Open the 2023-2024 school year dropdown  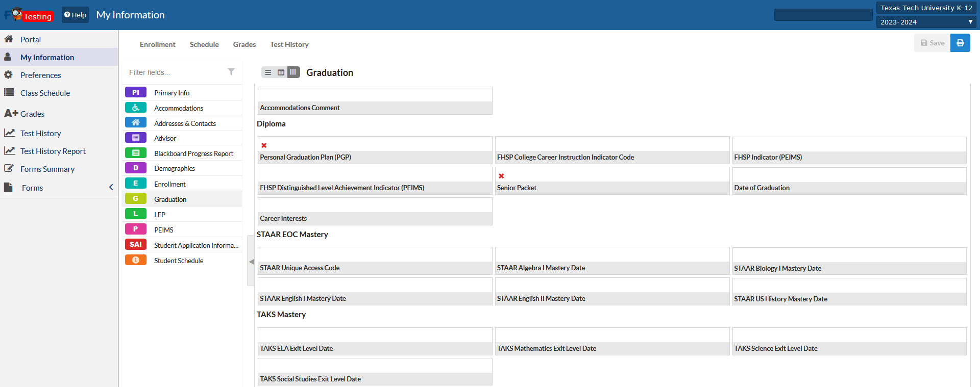[926, 22]
